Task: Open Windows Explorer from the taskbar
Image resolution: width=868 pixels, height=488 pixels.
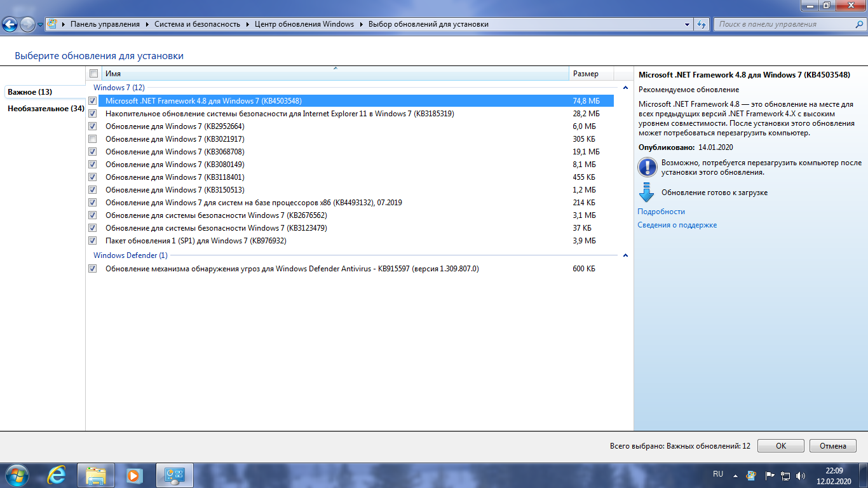Action: [x=96, y=475]
